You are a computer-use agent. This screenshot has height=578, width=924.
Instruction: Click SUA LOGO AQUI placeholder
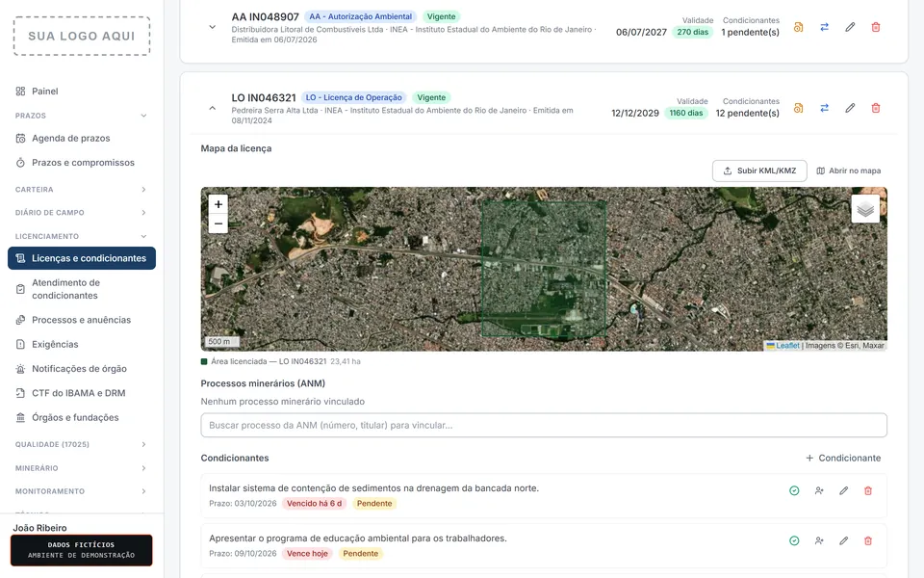point(81,36)
